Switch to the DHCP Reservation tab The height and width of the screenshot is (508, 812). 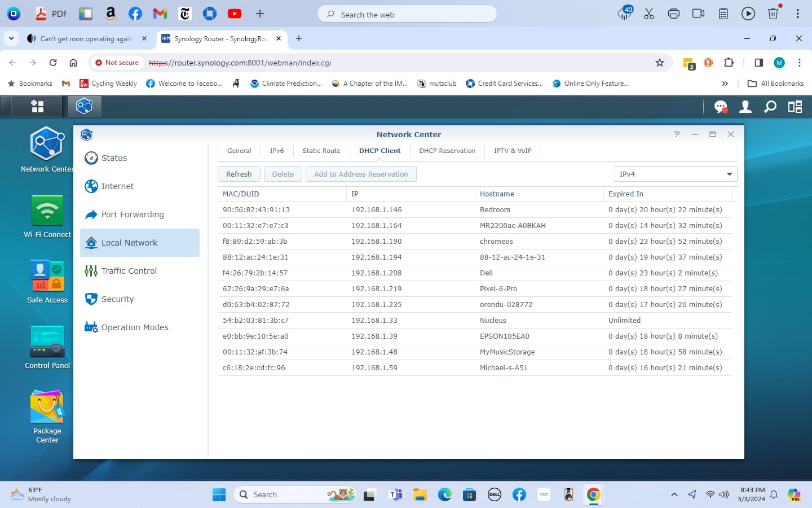coord(447,151)
